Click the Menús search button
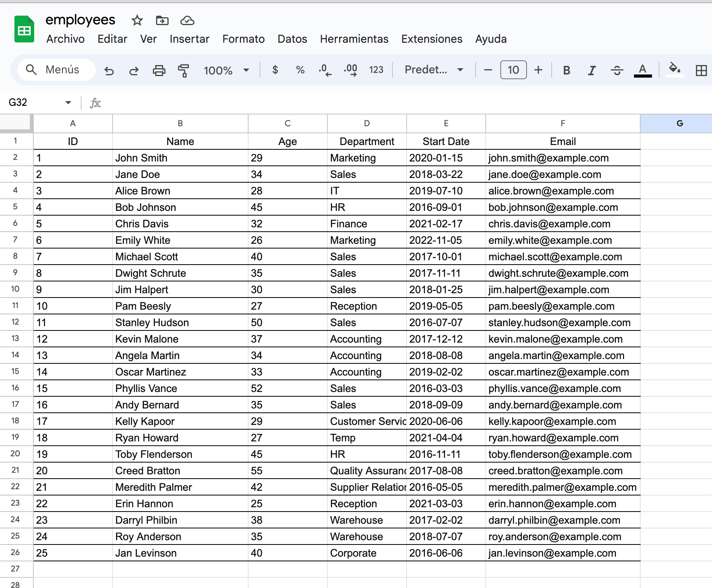712x588 pixels. click(55, 69)
